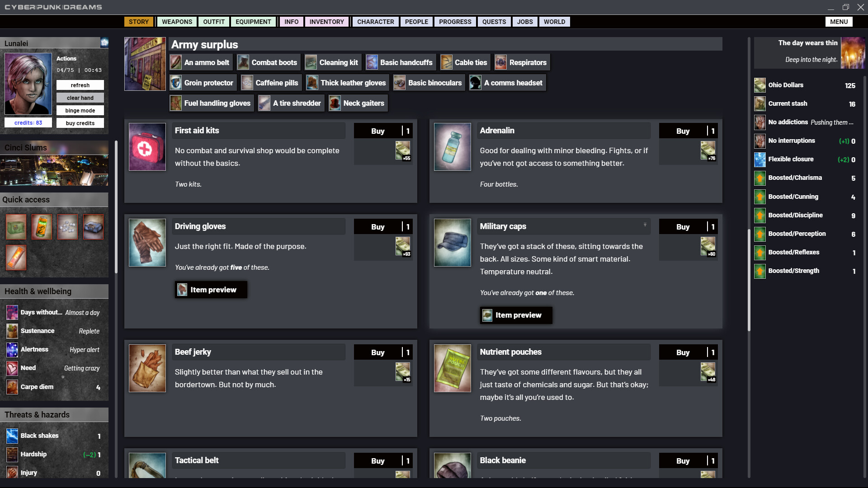This screenshot has width=868, height=488.
Task: Click the comms headset item icon
Action: [475, 82]
